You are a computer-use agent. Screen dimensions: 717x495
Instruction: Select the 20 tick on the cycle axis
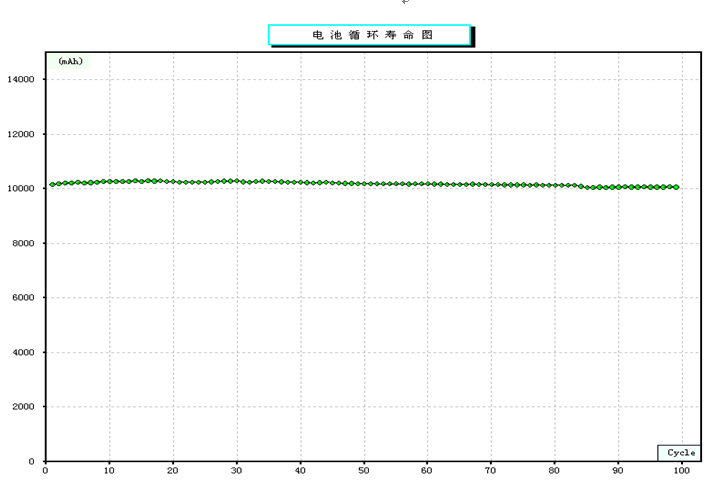coord(173,470)
